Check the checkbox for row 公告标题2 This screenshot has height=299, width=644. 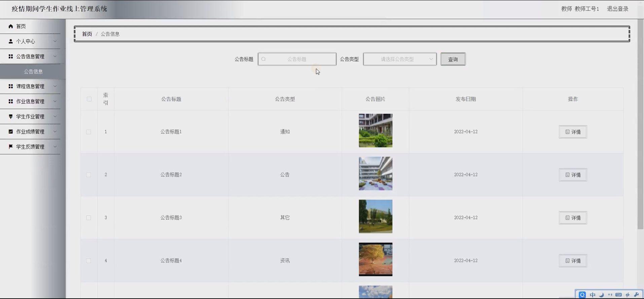(x=88, y=175)
